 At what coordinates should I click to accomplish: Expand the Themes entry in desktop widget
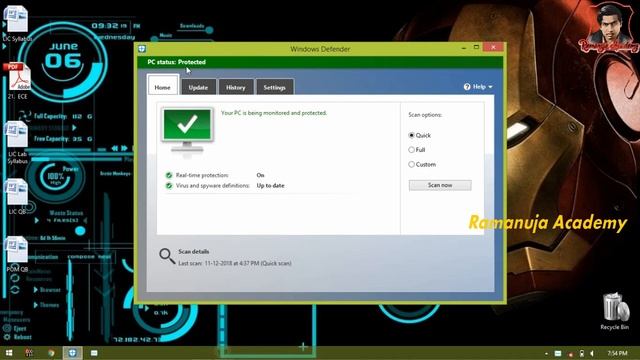[x=36, y=305]
